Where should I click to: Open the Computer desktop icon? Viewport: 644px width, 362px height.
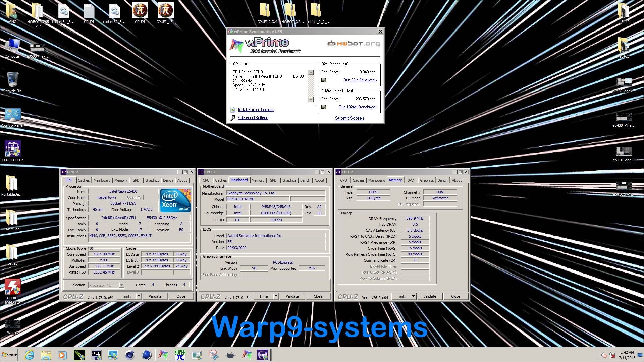click(x=12, y=48)
